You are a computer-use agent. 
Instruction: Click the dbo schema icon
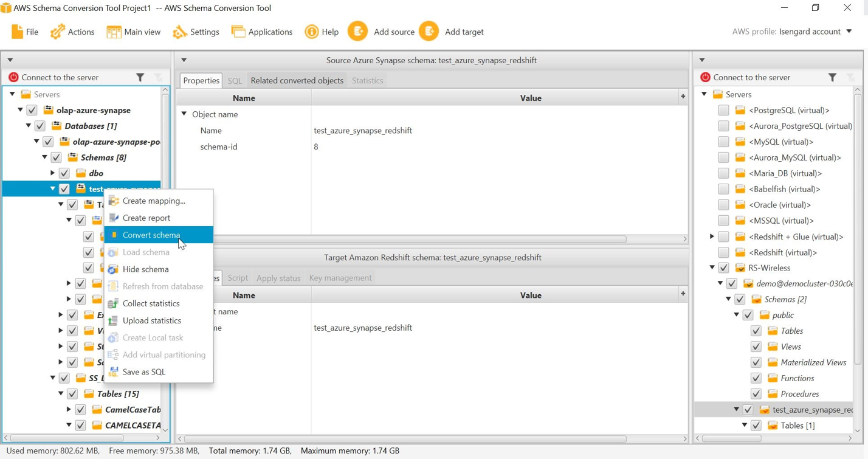[x=81, y=173]
